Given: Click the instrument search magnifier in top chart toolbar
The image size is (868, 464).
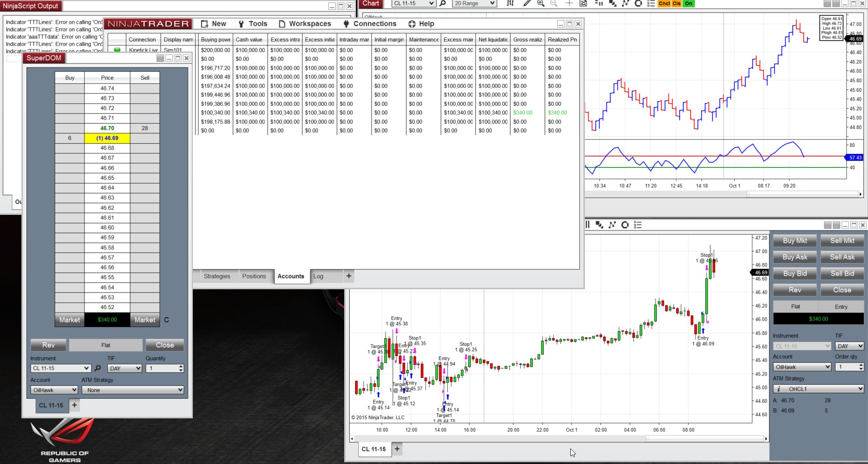Looking at the screenshot, I should (442, 4).
